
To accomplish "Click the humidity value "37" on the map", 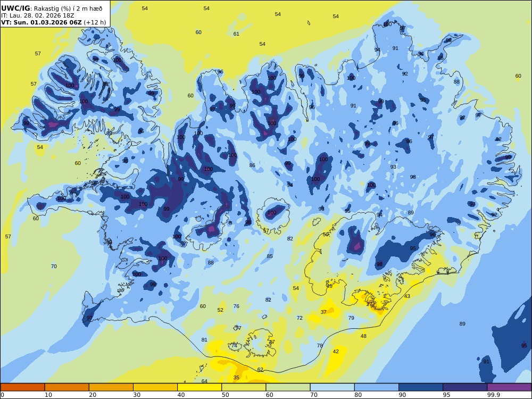I will [323, 312].
